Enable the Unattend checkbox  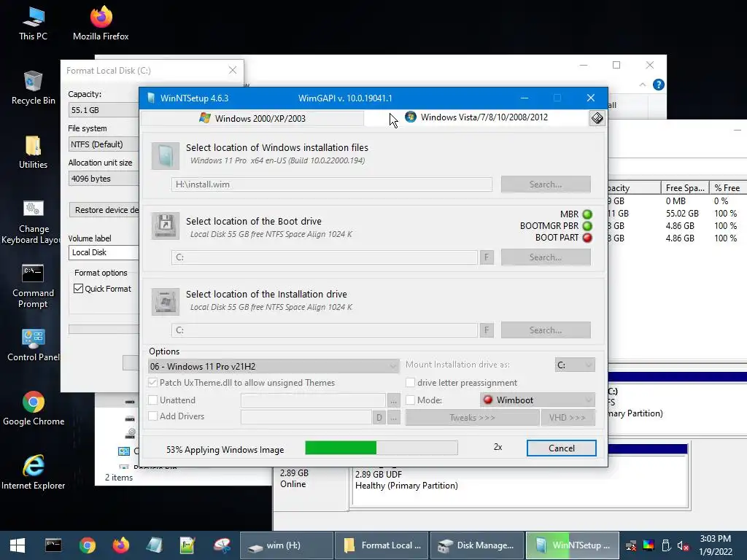[153, 400]
